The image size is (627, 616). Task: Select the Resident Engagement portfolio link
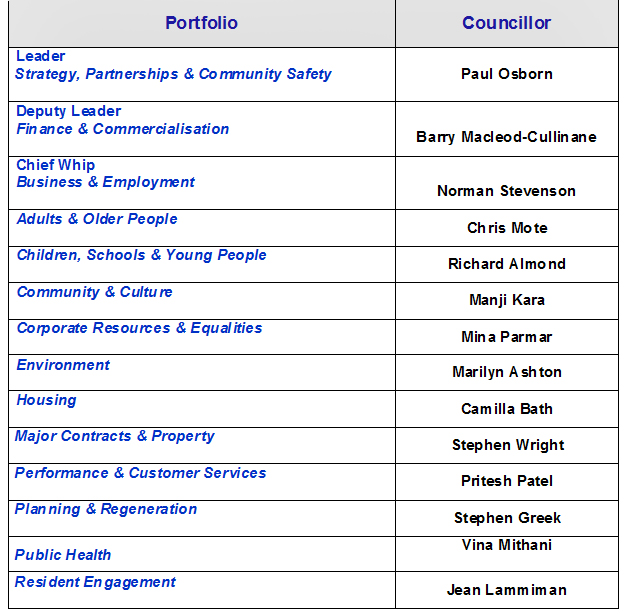(x=95, y=582)
